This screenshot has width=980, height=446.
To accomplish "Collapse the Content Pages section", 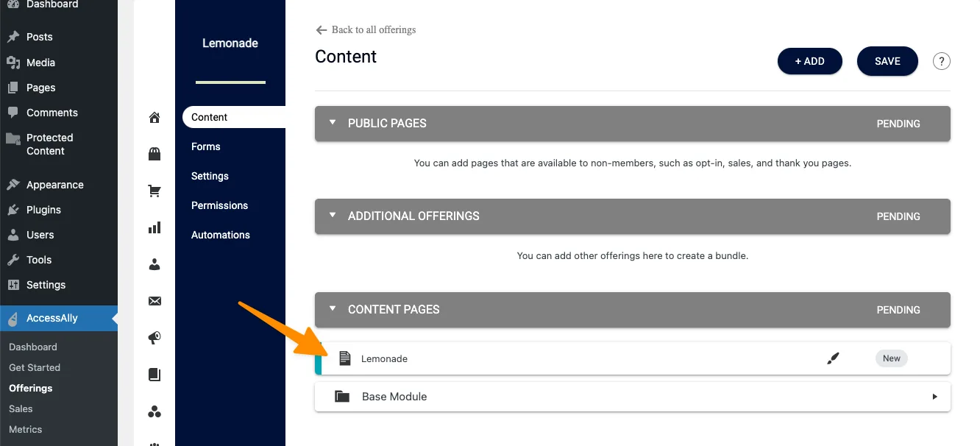I will [333, 309].
